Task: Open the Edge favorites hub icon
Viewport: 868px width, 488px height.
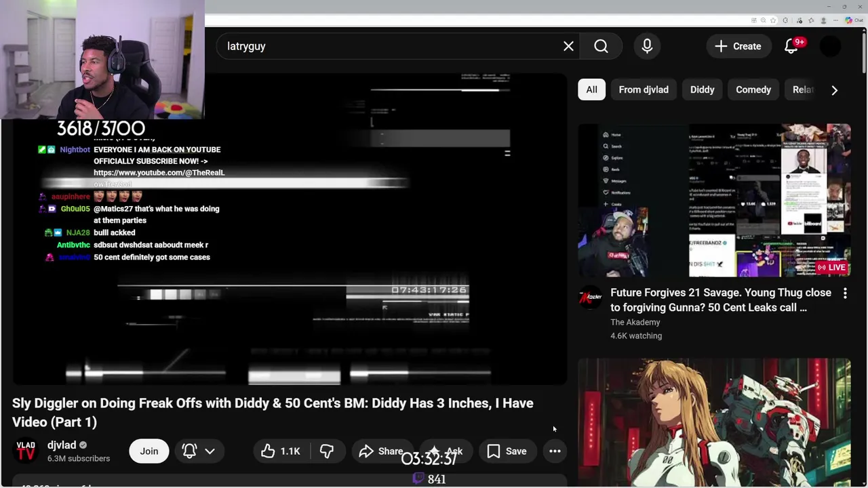Action: [x=811, y=20]
